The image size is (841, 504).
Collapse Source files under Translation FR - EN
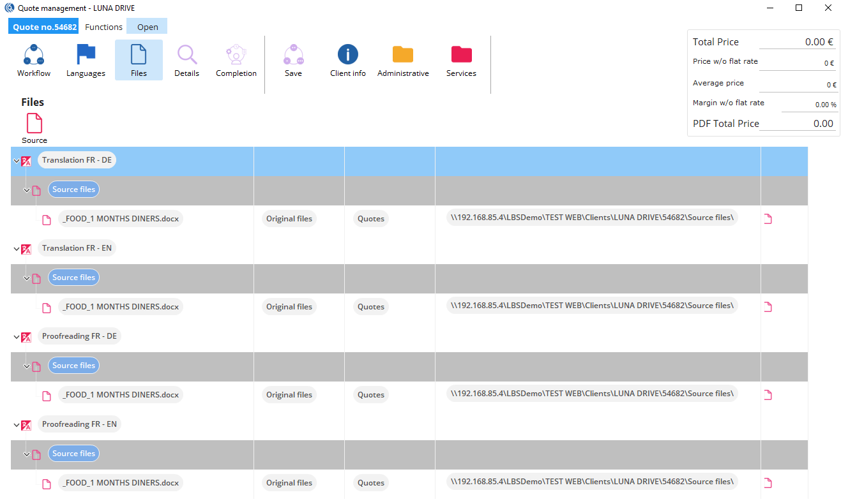click(27, 278)
